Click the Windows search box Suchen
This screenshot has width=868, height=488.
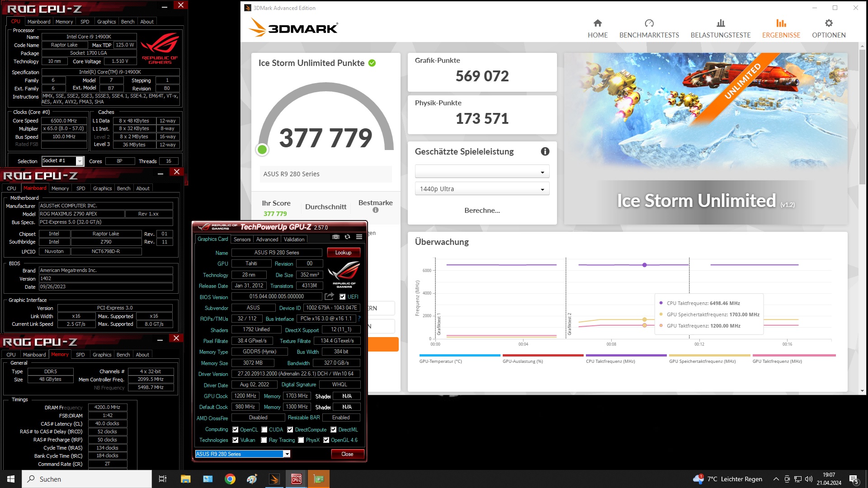pyautogui.click(x=87, y=479)
